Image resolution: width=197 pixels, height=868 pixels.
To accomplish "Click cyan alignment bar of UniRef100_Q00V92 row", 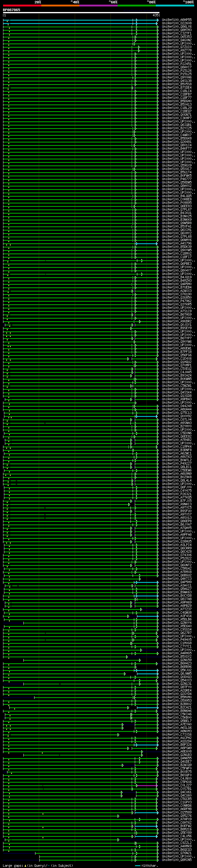I will 147,417.
